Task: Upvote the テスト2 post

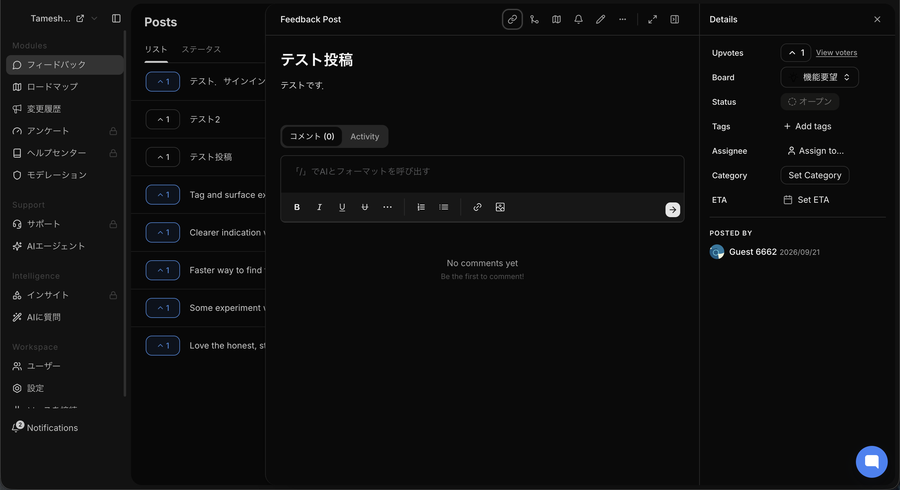Action: [x=162, y=119]
